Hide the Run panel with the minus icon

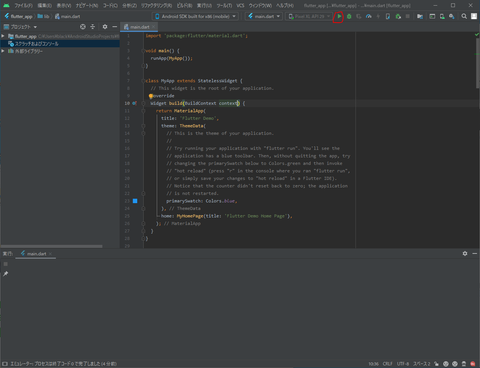pyautogui.click(x=475, y=254)
